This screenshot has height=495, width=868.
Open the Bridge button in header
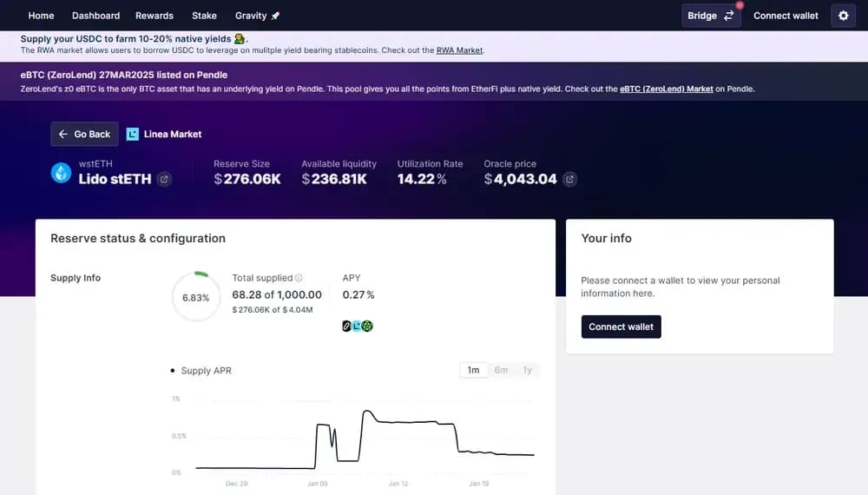711,16
